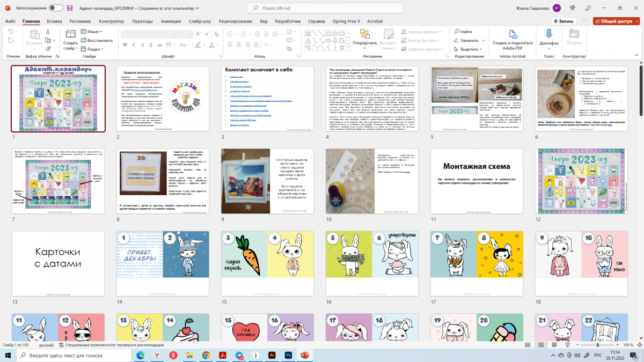
Task: Click the Cut scissors icon
Action: click(48, 32)
